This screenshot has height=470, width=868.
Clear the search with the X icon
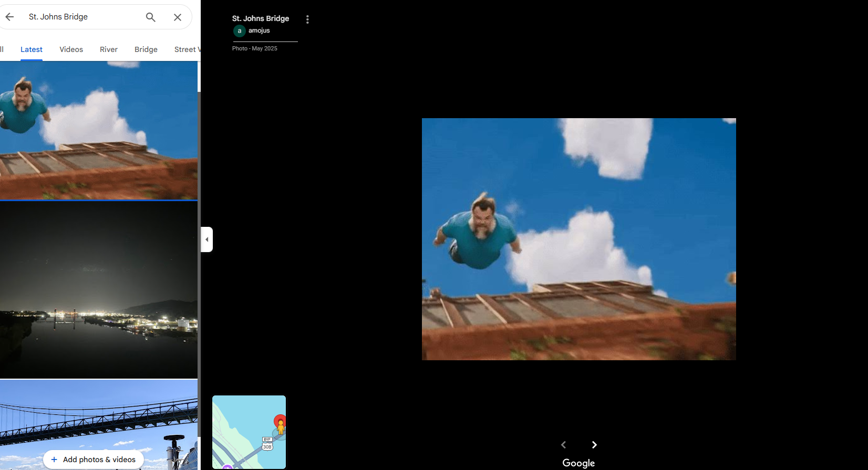tap(178, 17)
